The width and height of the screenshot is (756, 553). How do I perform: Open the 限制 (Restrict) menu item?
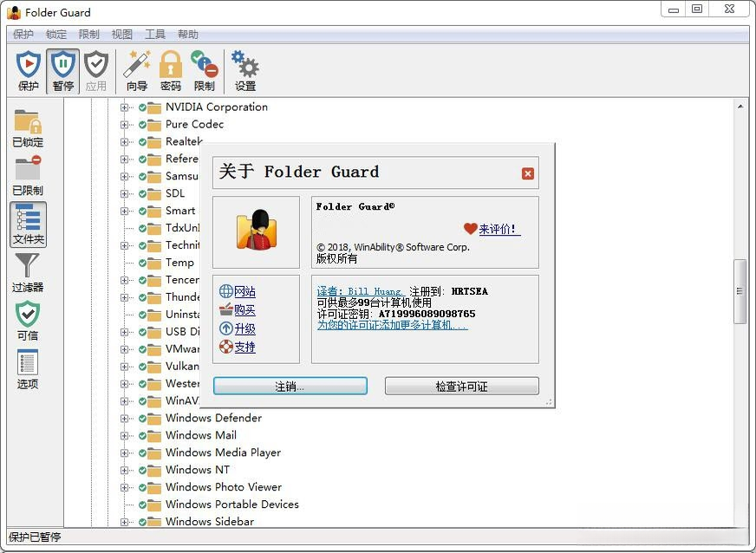tap(88, 34)
